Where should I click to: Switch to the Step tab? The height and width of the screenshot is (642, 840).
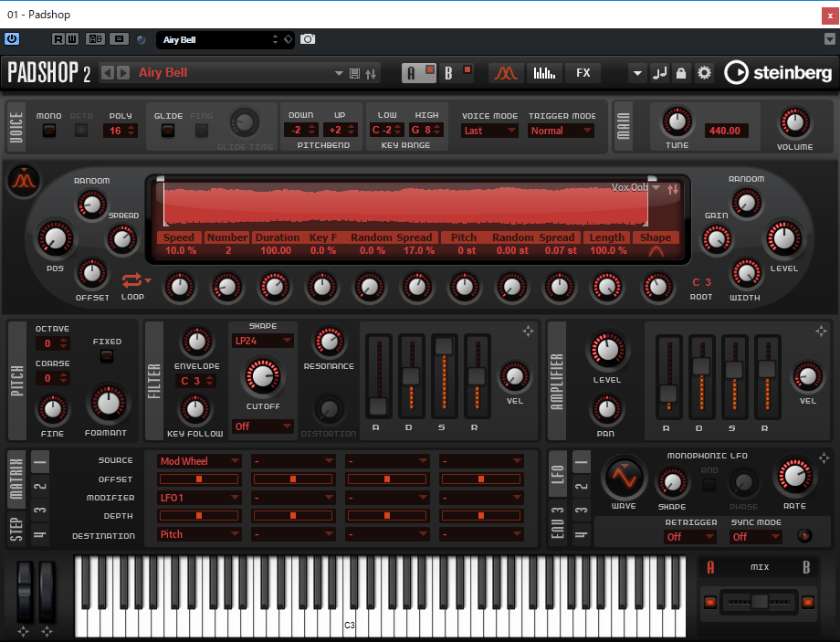(x=16, y=529)
